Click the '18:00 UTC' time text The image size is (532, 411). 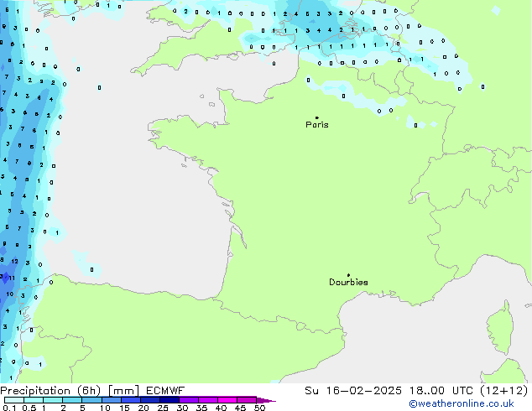tap(441, 391)
